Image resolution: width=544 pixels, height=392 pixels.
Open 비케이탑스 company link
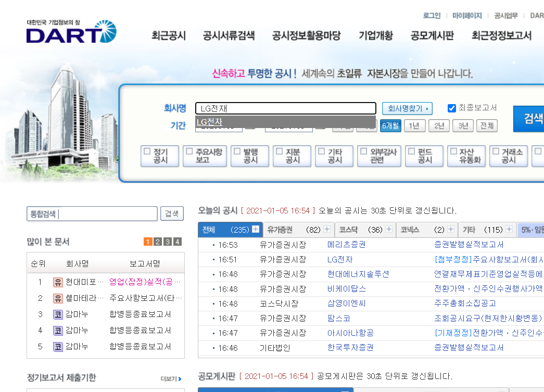[x=346, y=289]
